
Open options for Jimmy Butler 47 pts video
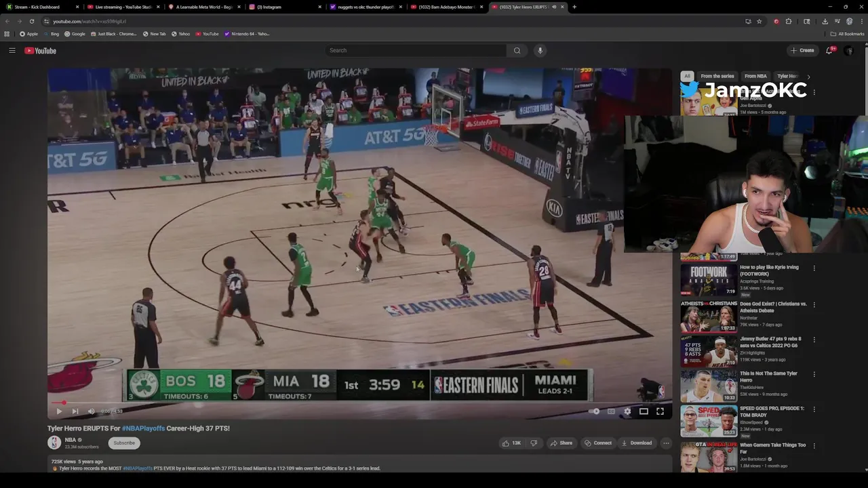[814, 340]
